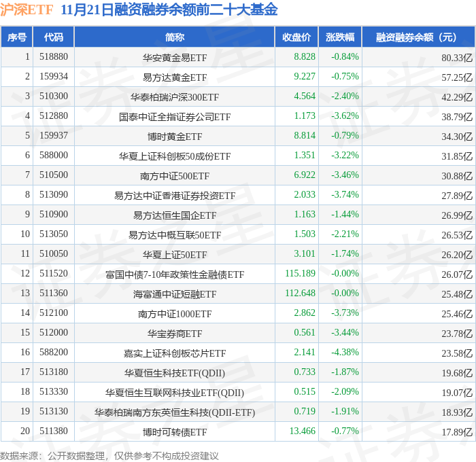Click code 512880
Viewport: 476px width, 462px height.
click(54, 116)
